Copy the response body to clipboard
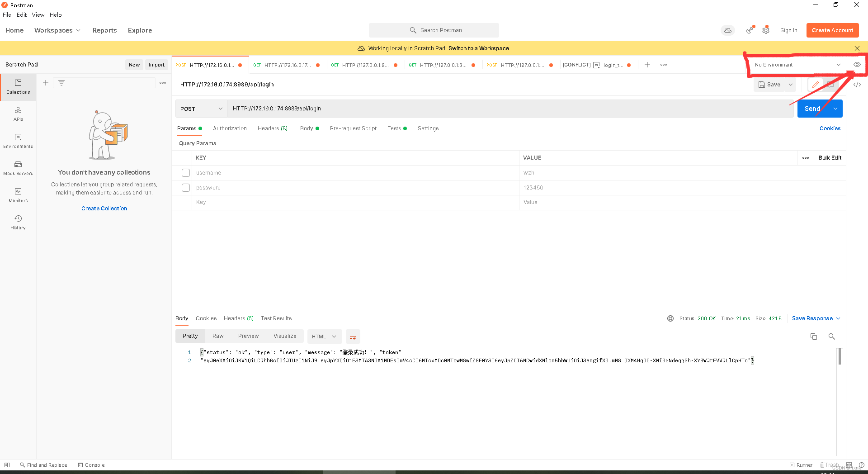This screenshot has width=868, height=474. 814,337
